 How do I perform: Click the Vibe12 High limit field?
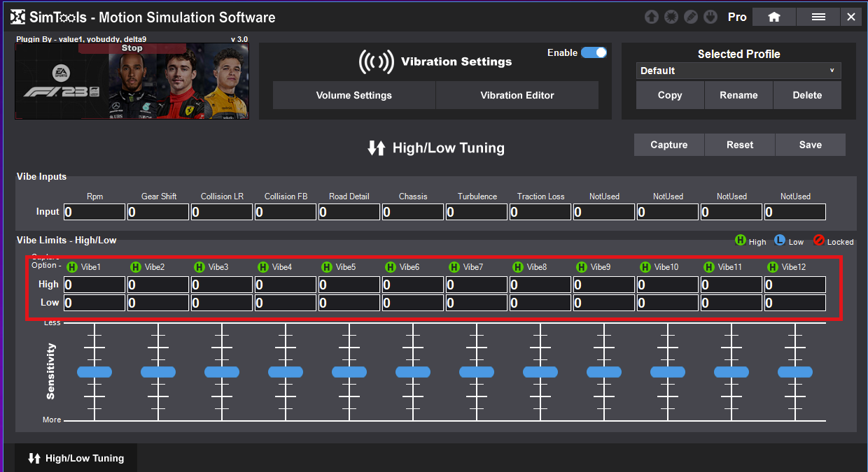tap(795, 285)
